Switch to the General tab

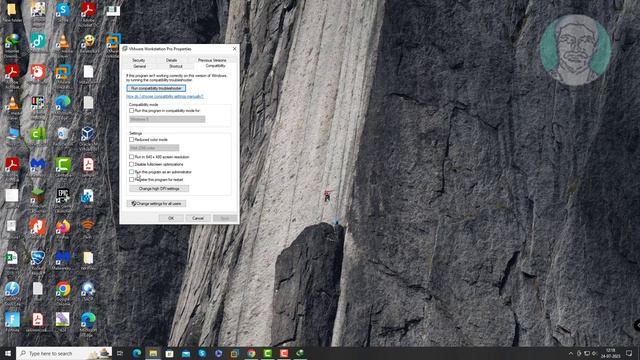tap(140, 66)
